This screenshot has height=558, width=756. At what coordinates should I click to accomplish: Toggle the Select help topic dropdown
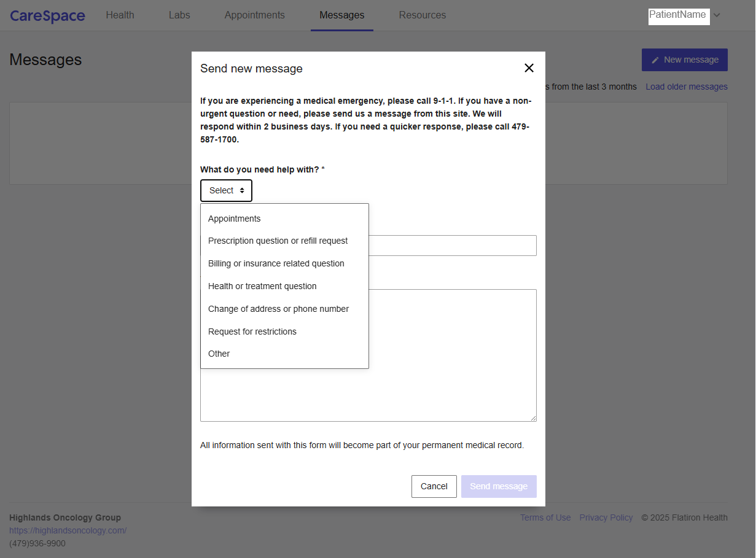pos(226,191)
